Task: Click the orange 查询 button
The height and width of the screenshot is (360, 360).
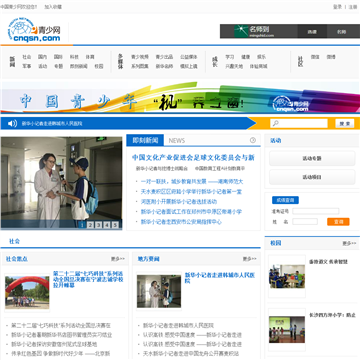Action: [338, 222]
